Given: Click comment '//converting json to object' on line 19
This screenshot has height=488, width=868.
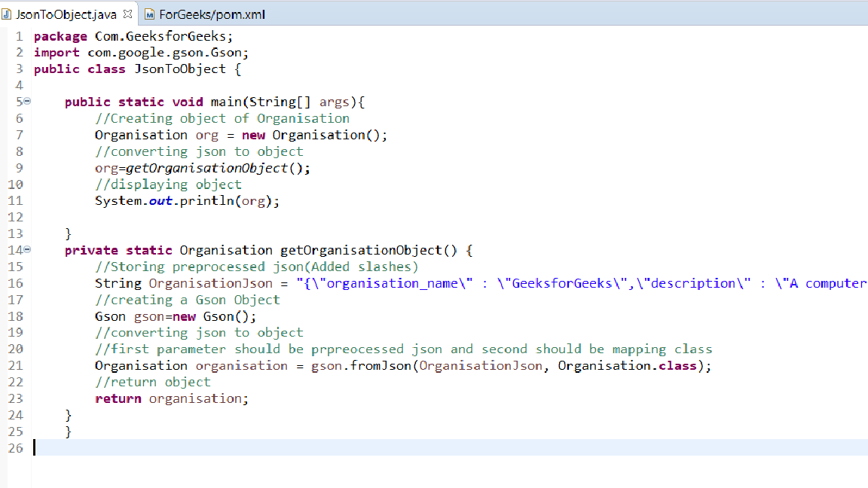Looking at the screenshot, I should [199, 333].
